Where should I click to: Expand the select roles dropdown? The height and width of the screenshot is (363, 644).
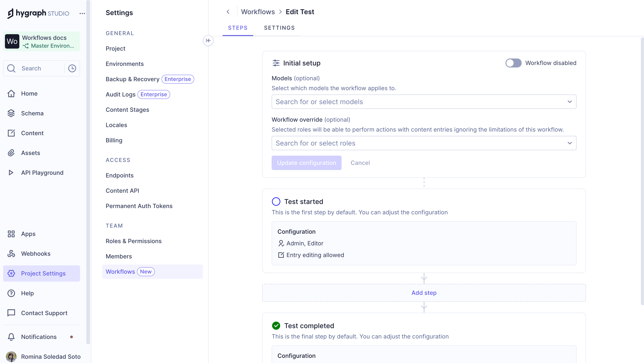(x=570, y=143)
